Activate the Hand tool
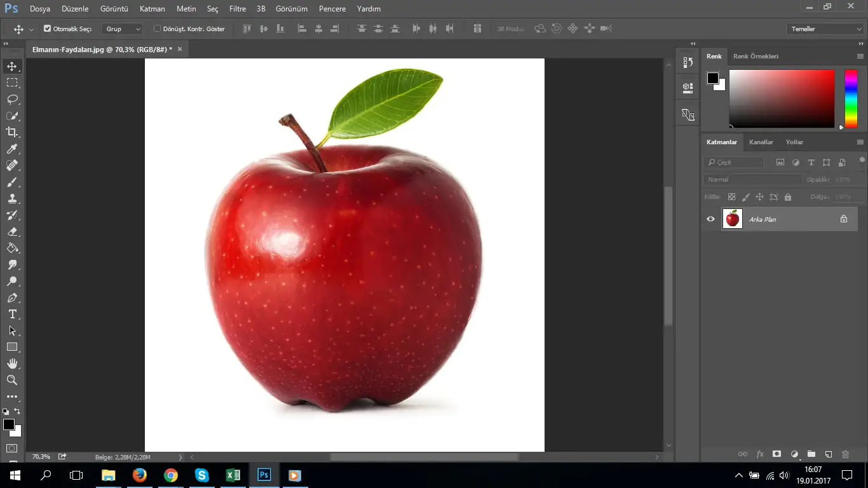This screenshot has height=488, width=868. 12,363
